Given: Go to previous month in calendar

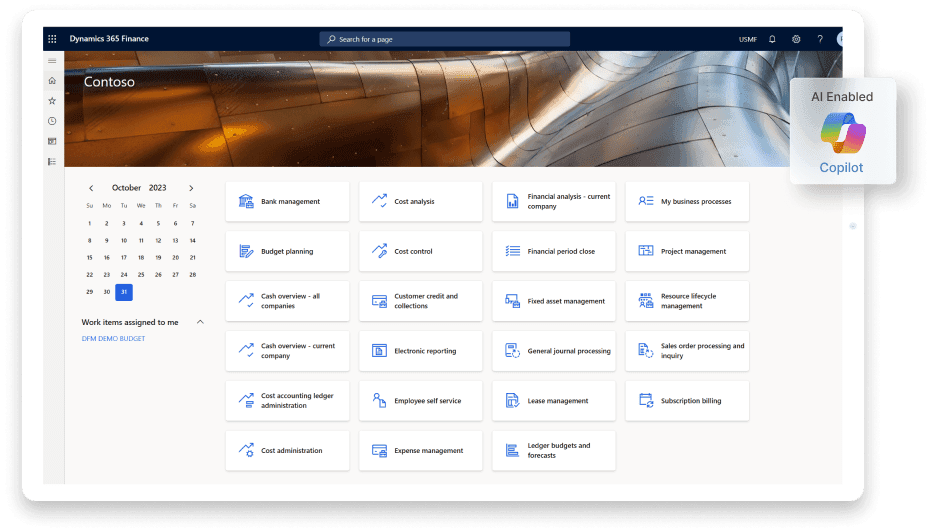Looking at the screenshot, I should click(91, 188).
